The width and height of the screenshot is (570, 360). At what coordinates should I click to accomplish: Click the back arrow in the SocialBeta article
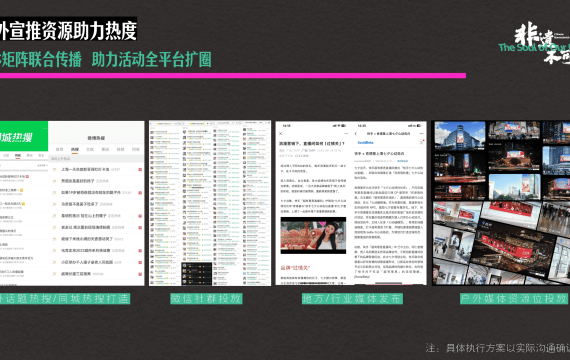click(x=356, y=134)
